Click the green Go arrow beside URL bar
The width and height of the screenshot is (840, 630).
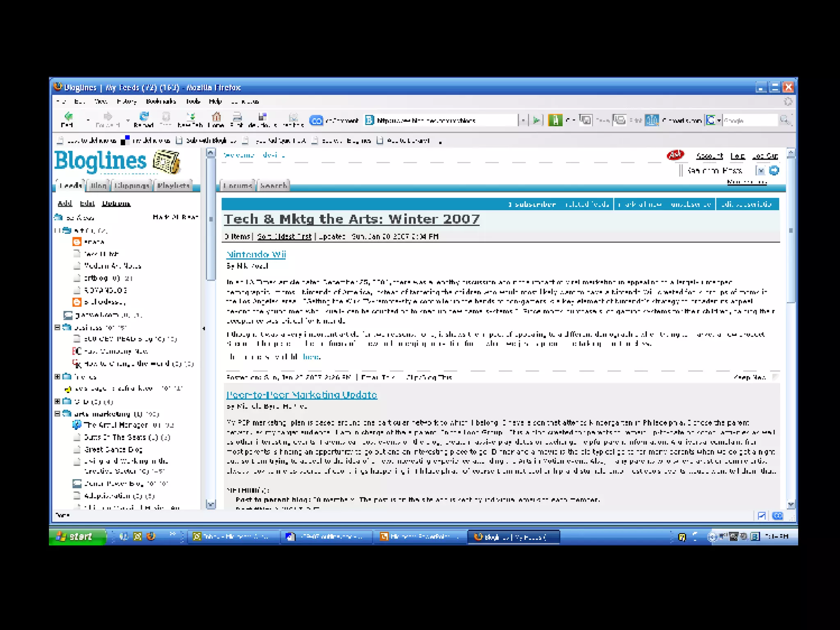click(x=536, y=120)
